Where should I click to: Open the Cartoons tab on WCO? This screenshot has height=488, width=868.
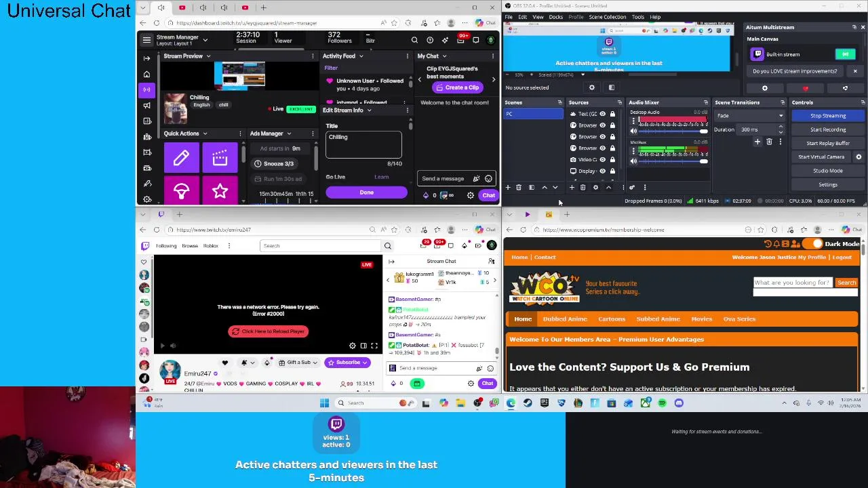tap(612, 319)
